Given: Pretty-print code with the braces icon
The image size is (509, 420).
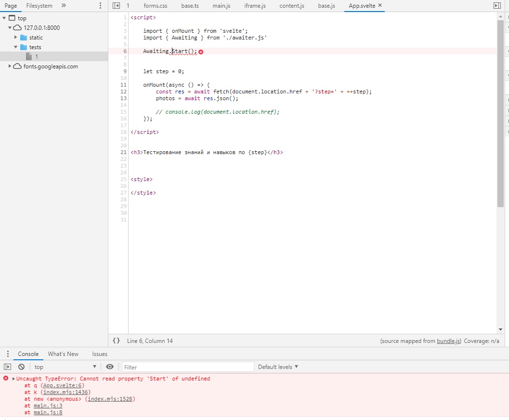Looking at the screenshot, I should pos(116,341).
